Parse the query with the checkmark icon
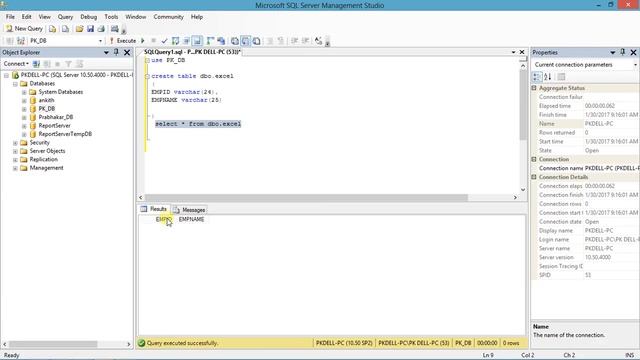The width and height of the screenshot is (640, 360). coord(164,41)
